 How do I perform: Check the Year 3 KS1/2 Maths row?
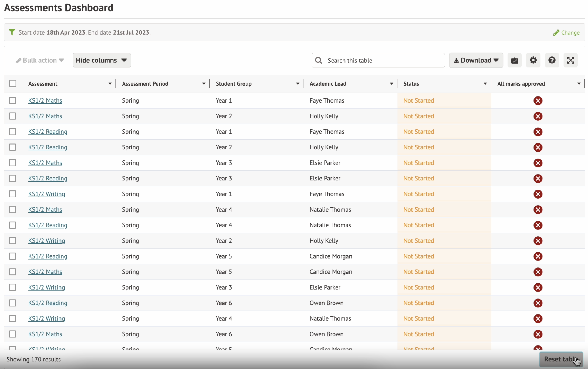(x=13, y=163)
